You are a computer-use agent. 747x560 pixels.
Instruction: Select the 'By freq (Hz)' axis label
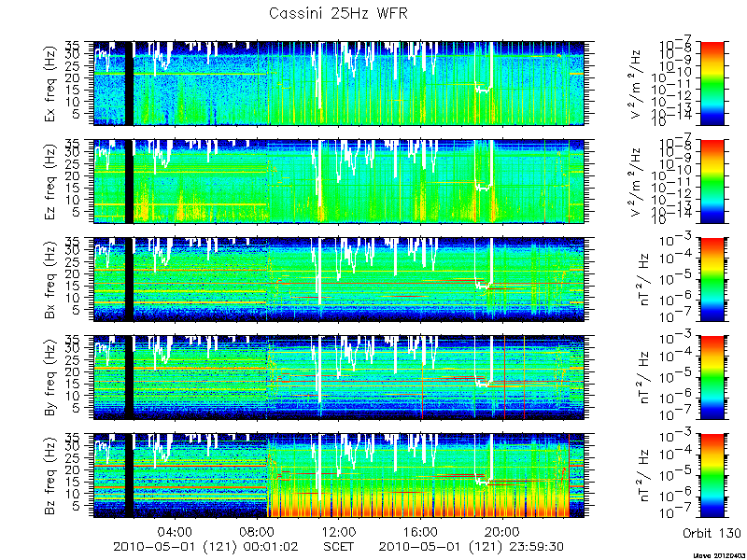click(50, 378)
